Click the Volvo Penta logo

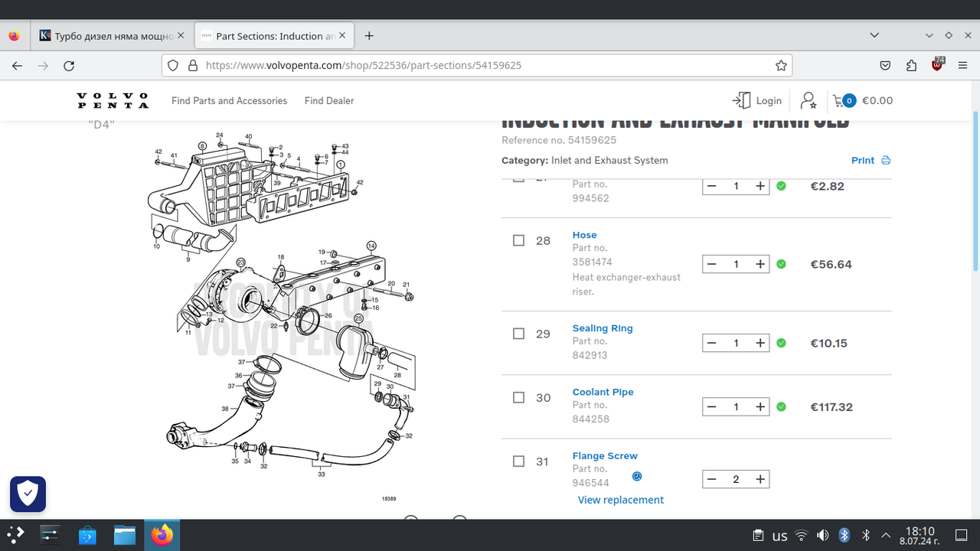113,100
